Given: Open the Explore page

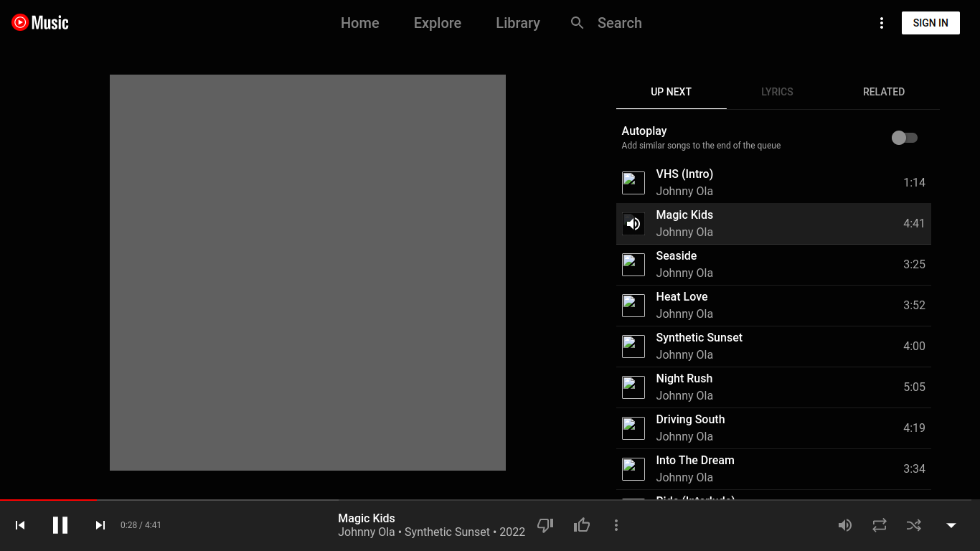Looking at the screenshot, I should coord(437,23).
